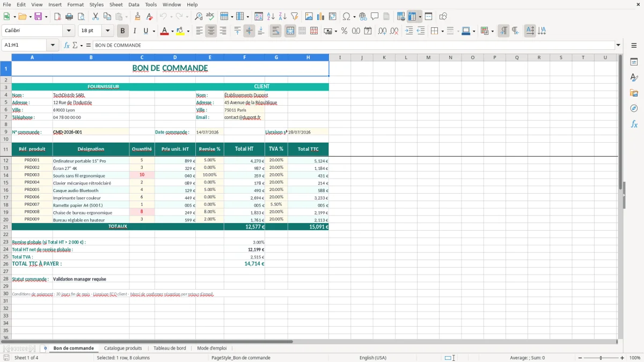Format as percent
This screenshot has width=644, height=362.
point(344,31)
